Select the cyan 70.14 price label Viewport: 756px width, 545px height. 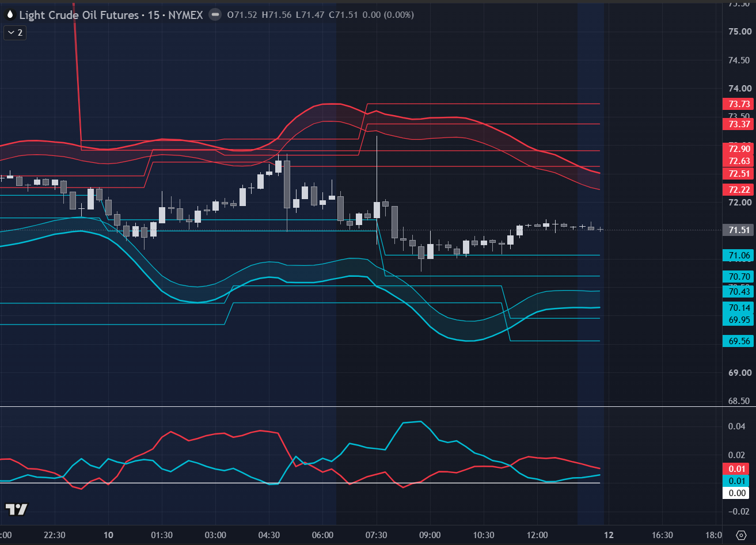pos(739,307)
